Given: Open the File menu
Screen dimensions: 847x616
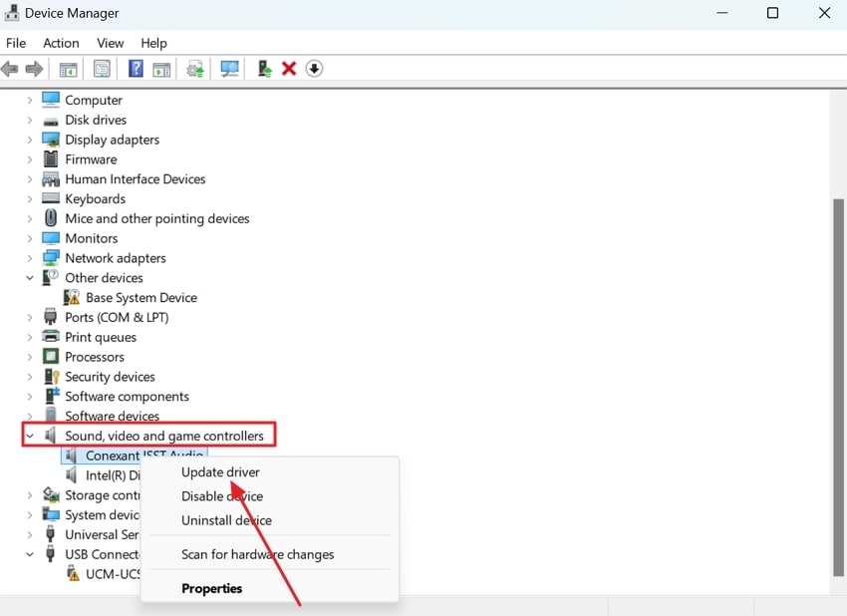Looking at the screenshot, I should (x=16, y=43).
